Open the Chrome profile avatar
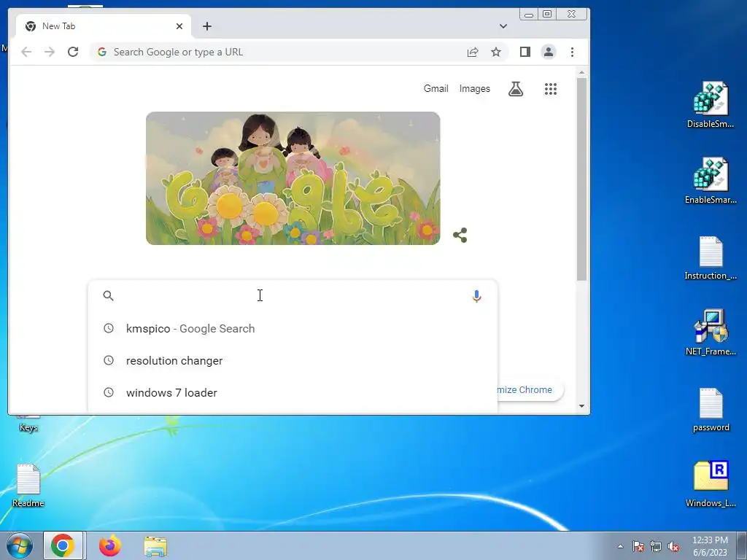The image size is (747, 560). pos(549,52)
